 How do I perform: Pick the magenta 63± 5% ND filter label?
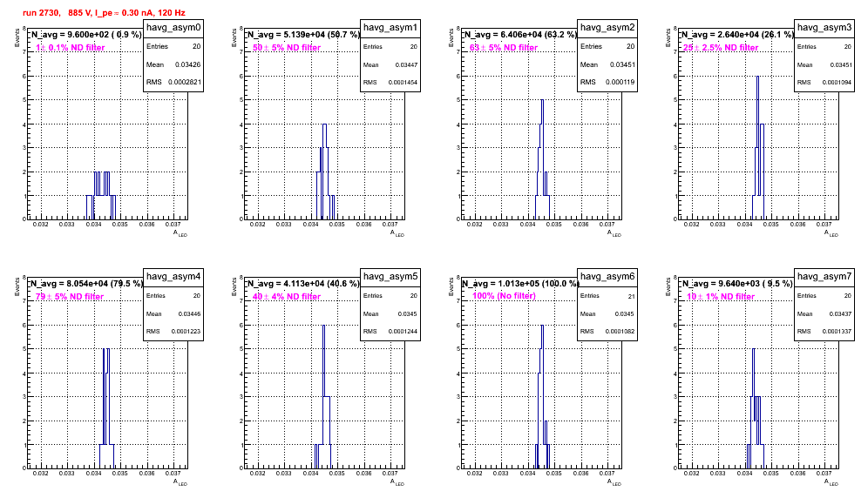pos(504,48)
